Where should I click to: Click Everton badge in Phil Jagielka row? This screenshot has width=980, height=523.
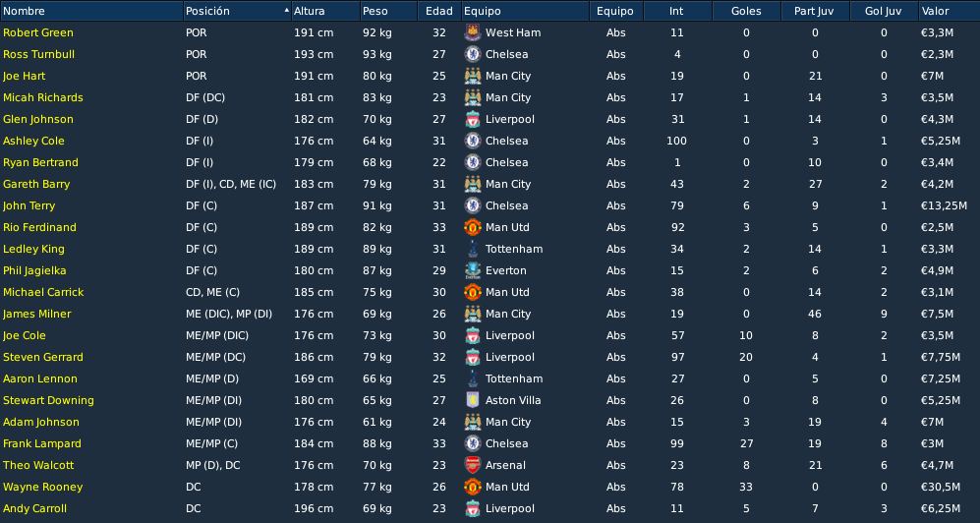click(x=473, y=270)
